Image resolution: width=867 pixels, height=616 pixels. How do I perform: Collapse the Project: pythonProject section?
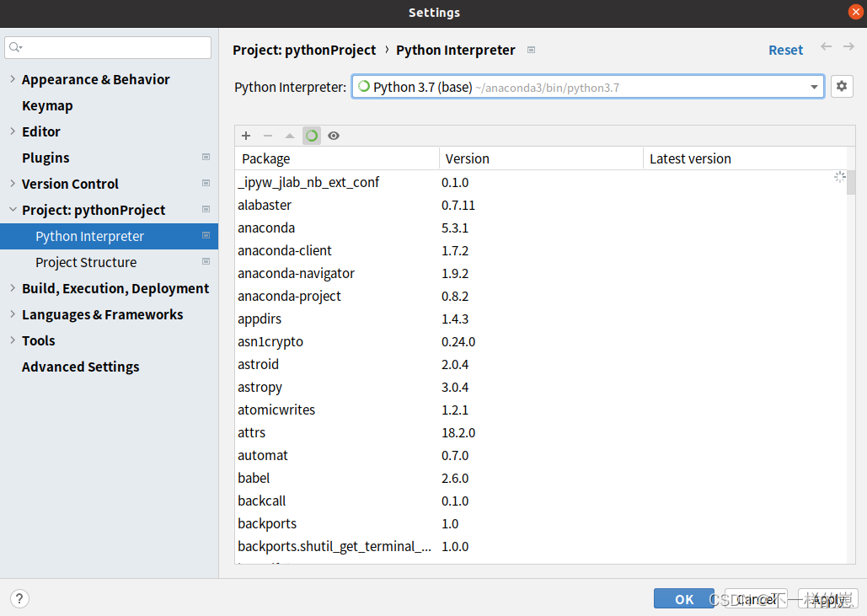coord(12,210)
